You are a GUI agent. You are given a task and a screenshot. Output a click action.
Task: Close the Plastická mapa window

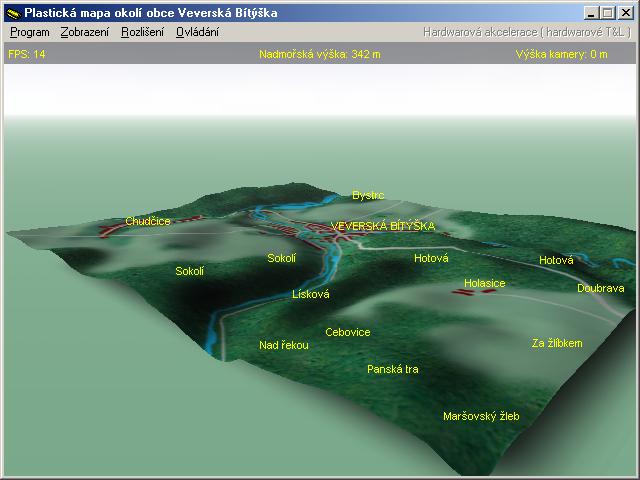626,13
